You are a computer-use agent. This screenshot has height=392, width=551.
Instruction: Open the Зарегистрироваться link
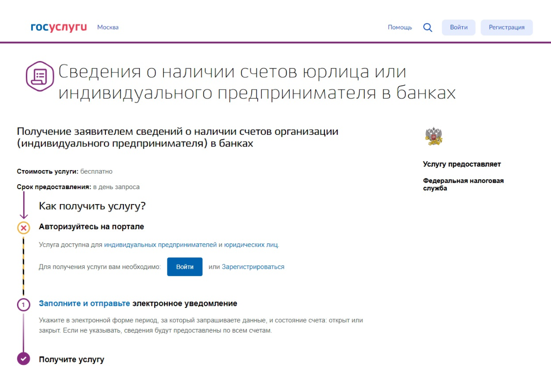tap(253, 266)
